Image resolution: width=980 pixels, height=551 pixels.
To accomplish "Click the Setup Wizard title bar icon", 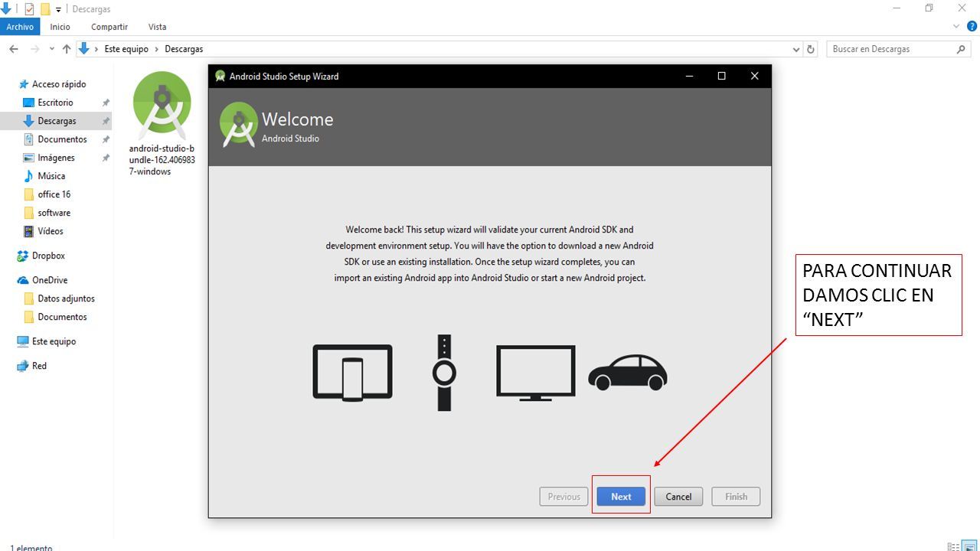I will pyautogui.click(x=220, y=76).
